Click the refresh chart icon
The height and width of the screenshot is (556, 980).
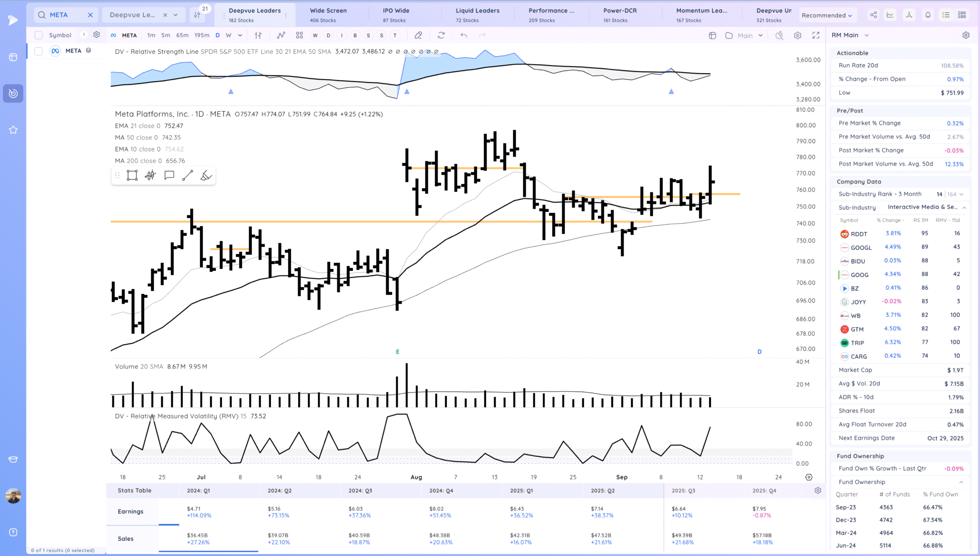point(441,35)
